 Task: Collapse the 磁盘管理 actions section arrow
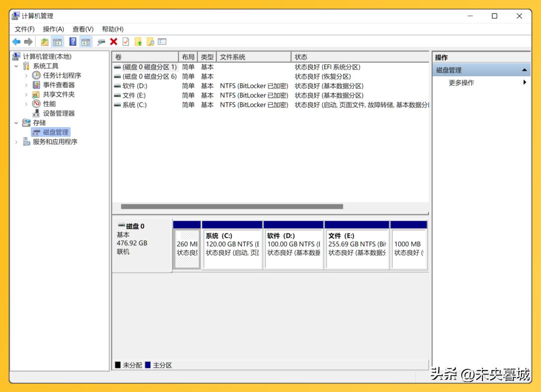(524, 70)
